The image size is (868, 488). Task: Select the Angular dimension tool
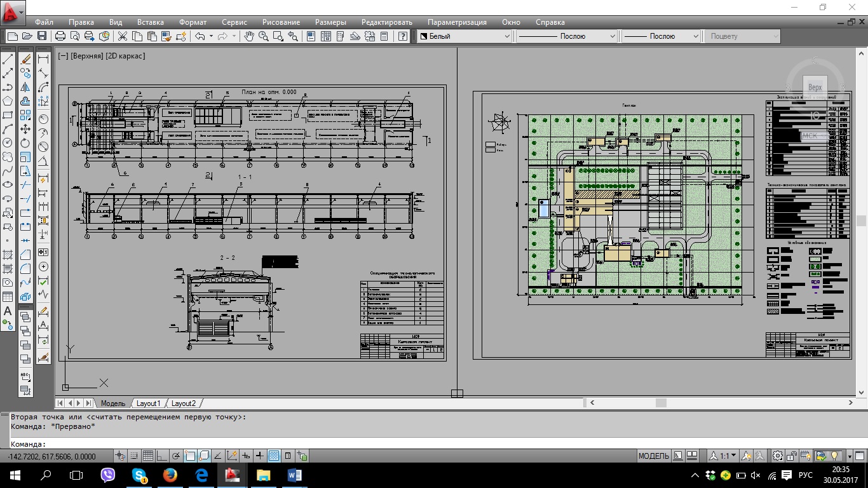[x=43, y=161]
